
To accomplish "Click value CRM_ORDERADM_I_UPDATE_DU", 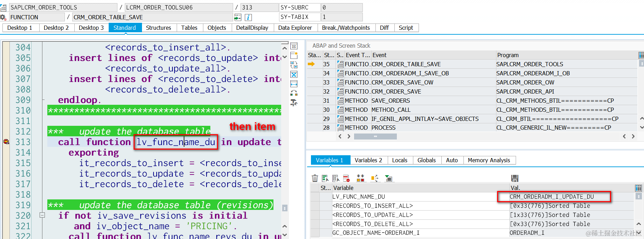I will (x=552, y=197).
